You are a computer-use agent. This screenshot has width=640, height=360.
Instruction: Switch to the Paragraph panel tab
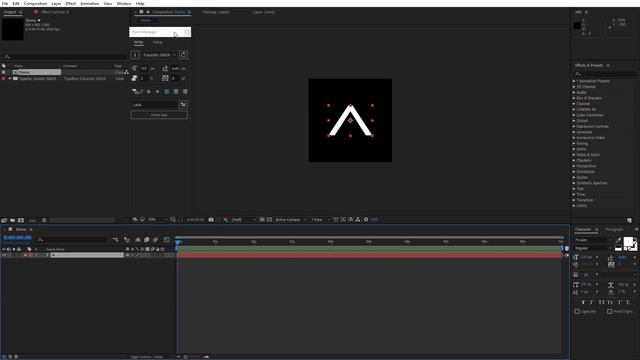(614, 229)
